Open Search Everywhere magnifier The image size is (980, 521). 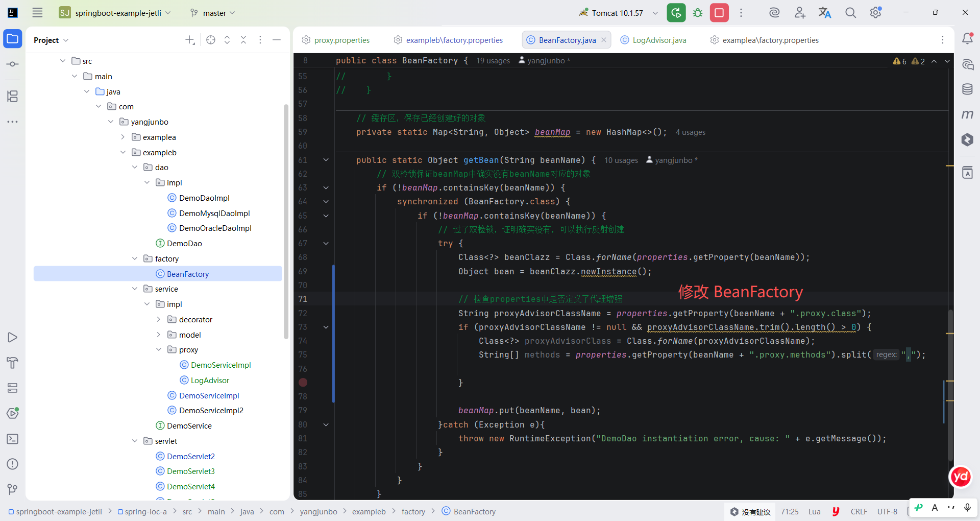pos(850,13)
